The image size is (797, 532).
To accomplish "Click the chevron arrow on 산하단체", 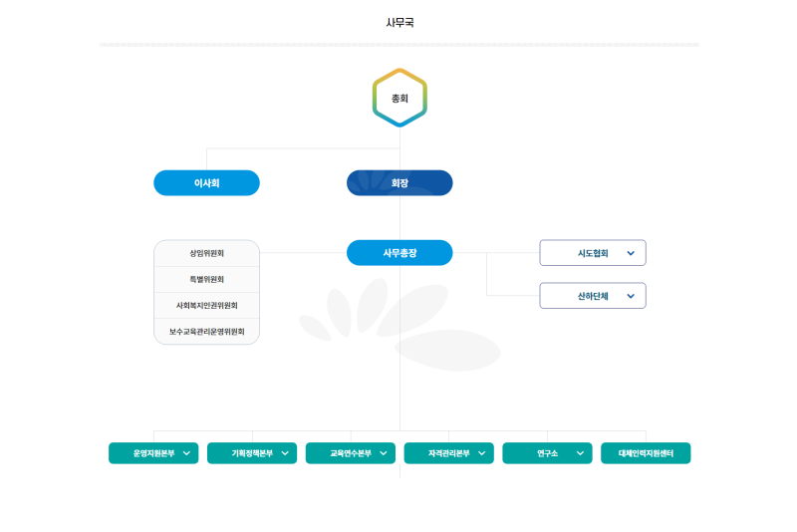I will (631, 296).
